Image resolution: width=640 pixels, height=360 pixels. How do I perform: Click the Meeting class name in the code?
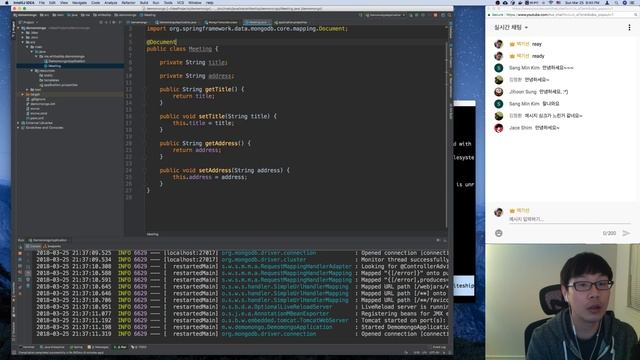pos(200,49)
